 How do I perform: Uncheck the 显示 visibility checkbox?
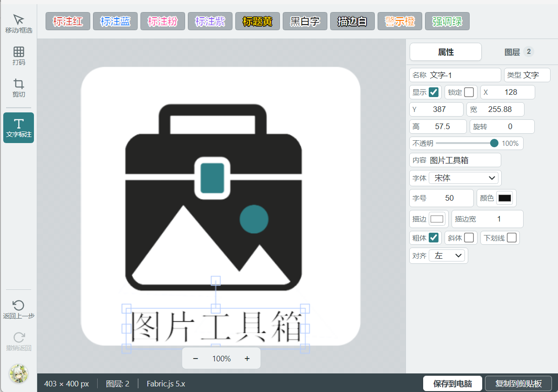coord(433,92)
